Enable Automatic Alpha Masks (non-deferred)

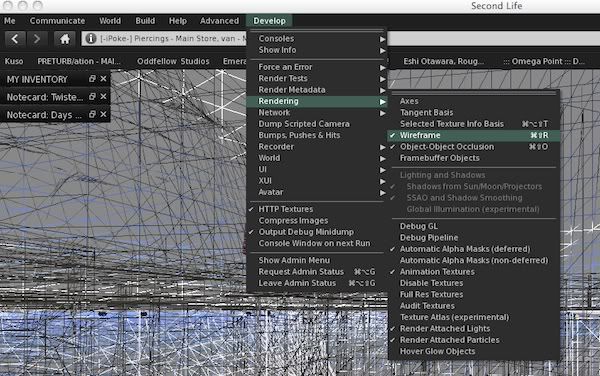point(474,260)
